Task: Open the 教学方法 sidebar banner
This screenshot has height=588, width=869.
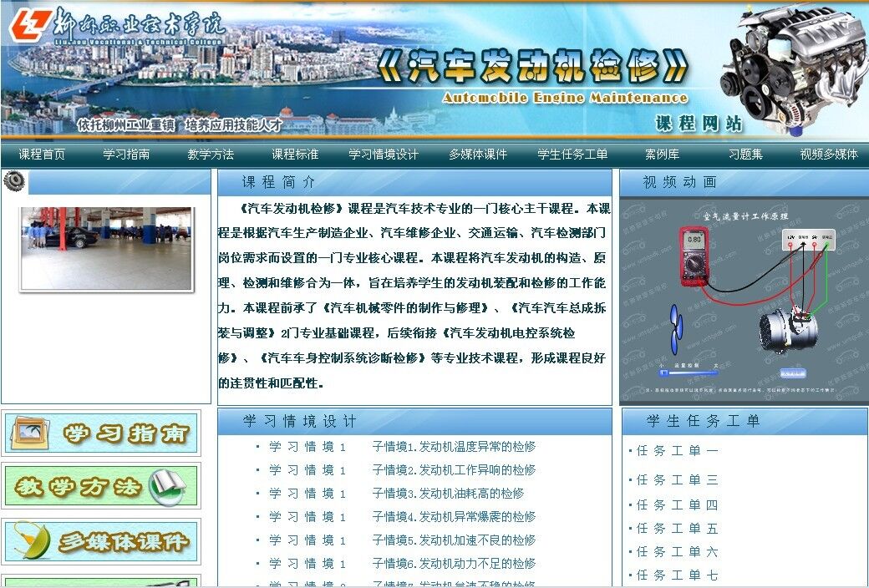Action: 101,486
